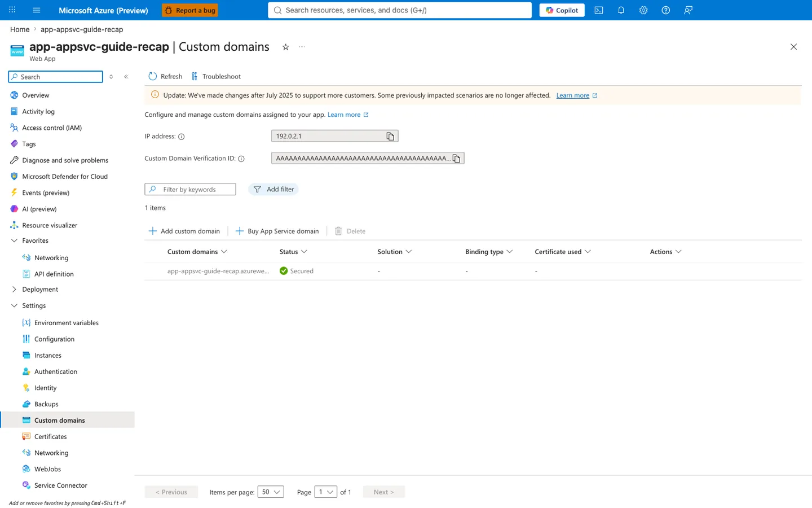Copy the Custom Domain Verification ID

pyautogui.click(x=457, y=159)
